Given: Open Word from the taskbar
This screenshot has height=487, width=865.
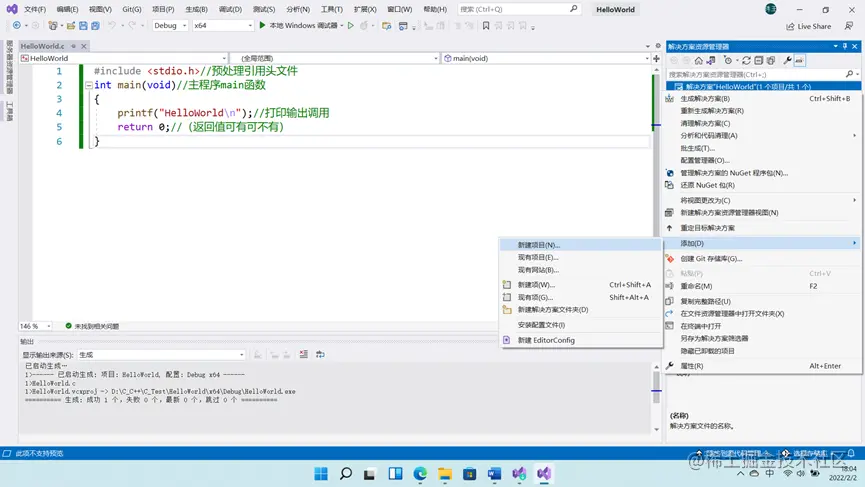Looking at the screenshot, I should (x=494, y=473).
